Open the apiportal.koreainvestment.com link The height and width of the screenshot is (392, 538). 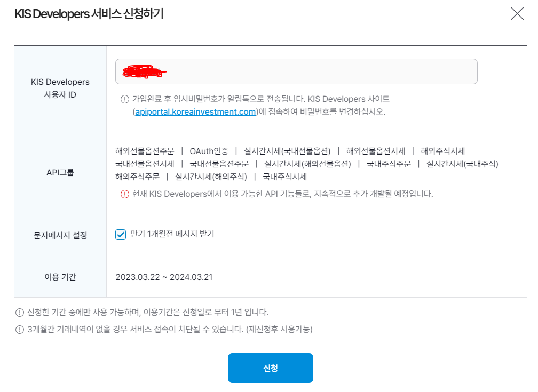coord(195,112)
